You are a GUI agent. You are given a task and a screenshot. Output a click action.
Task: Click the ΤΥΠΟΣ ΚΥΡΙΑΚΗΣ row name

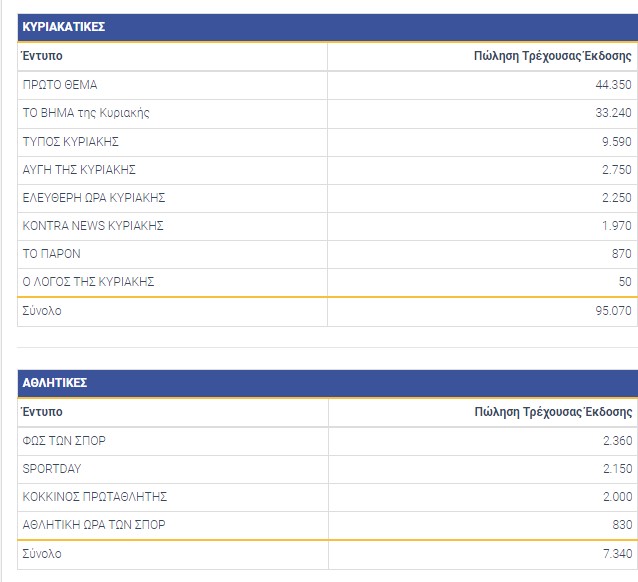tap(71, 141)
